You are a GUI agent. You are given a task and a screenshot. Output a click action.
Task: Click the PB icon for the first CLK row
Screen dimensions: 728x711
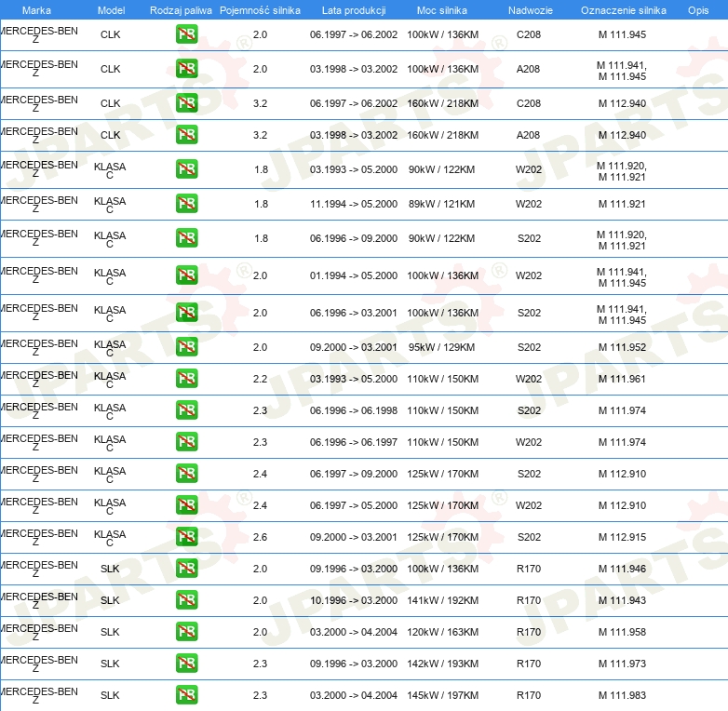pos(186,34)
